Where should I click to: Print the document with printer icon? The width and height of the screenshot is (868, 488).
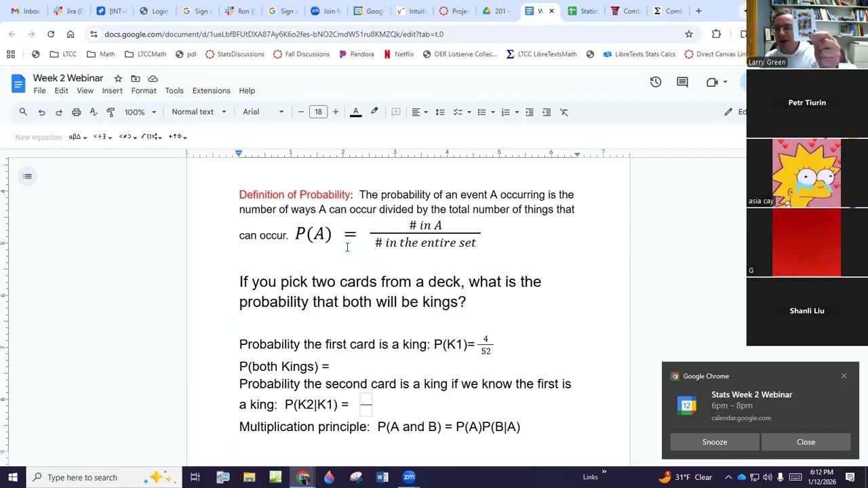(76, 112)
